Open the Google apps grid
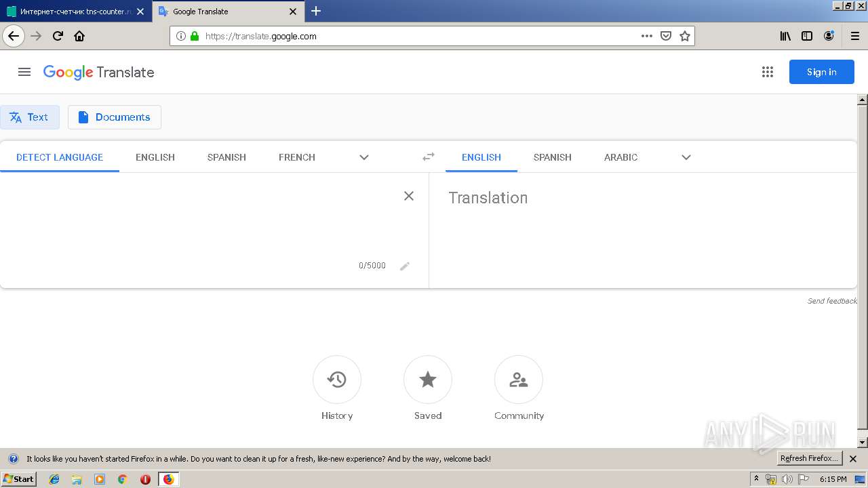Viewport: 868px width, 488px height. click(768, 72)
